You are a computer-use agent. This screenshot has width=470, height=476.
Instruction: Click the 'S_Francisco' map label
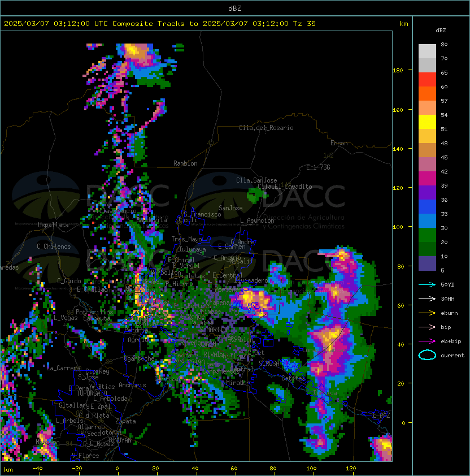(x=202, y=214)
